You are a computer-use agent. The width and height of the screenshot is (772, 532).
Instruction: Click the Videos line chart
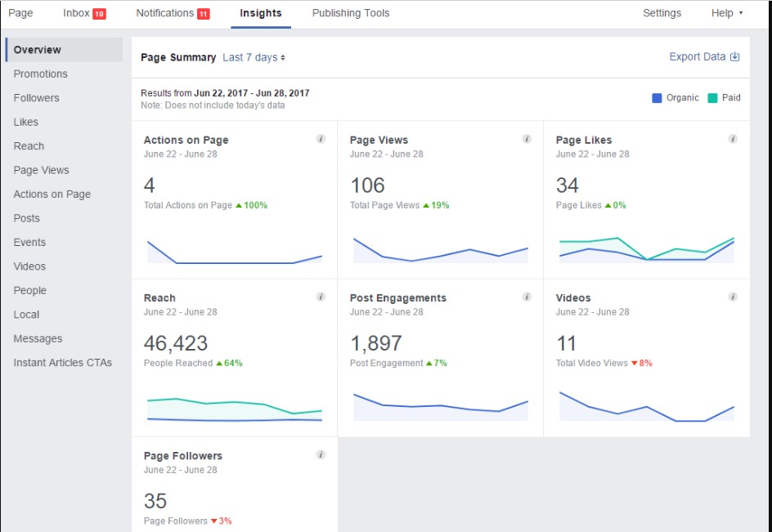point(646,406)
